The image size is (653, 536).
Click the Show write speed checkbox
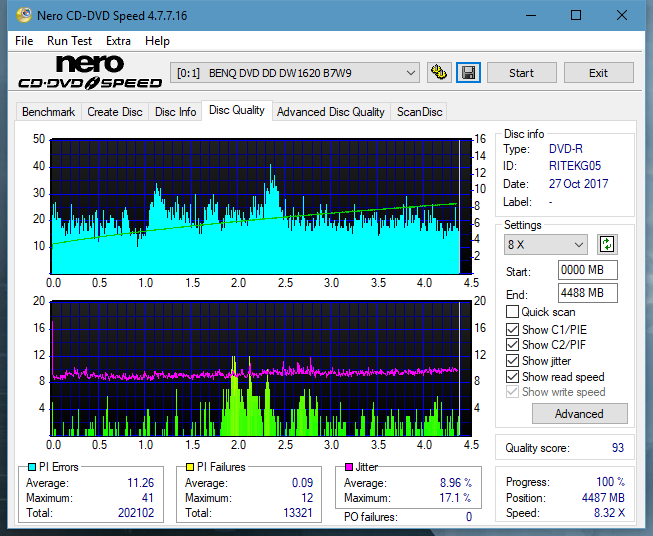[x=512, y=392]
